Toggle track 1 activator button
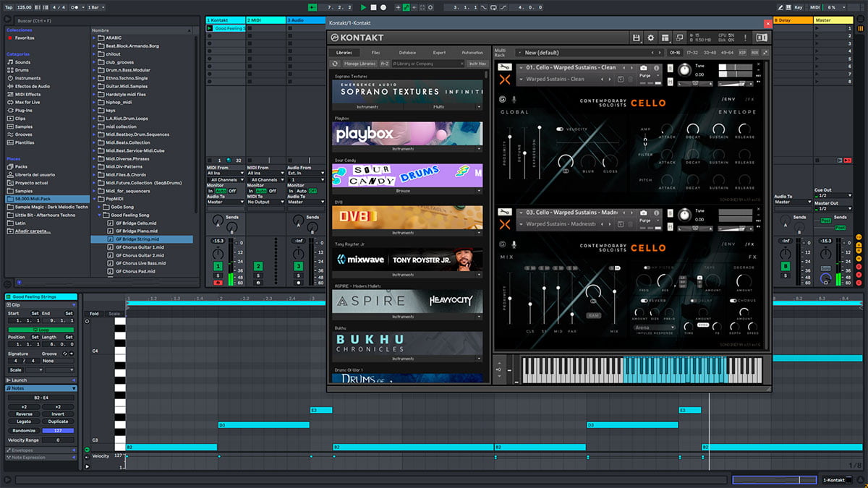This screenshot has width=868, height=488. pos(218,267)
